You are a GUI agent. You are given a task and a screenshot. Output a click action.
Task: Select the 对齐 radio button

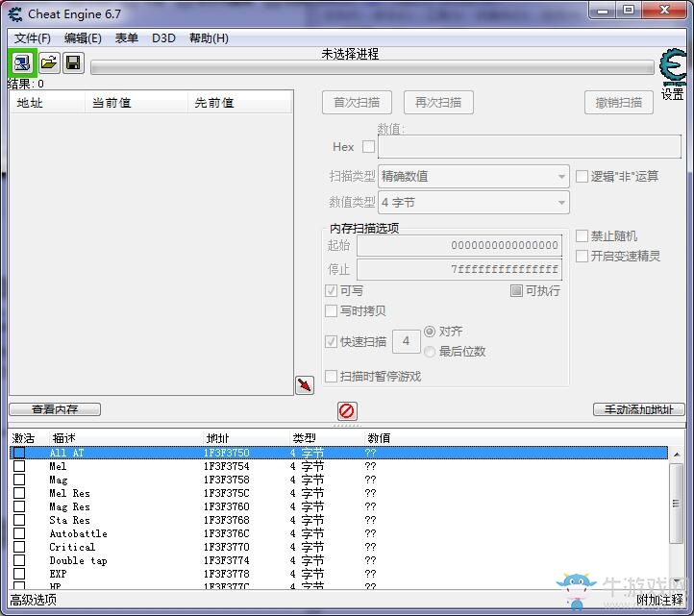[x=430, y=331]
